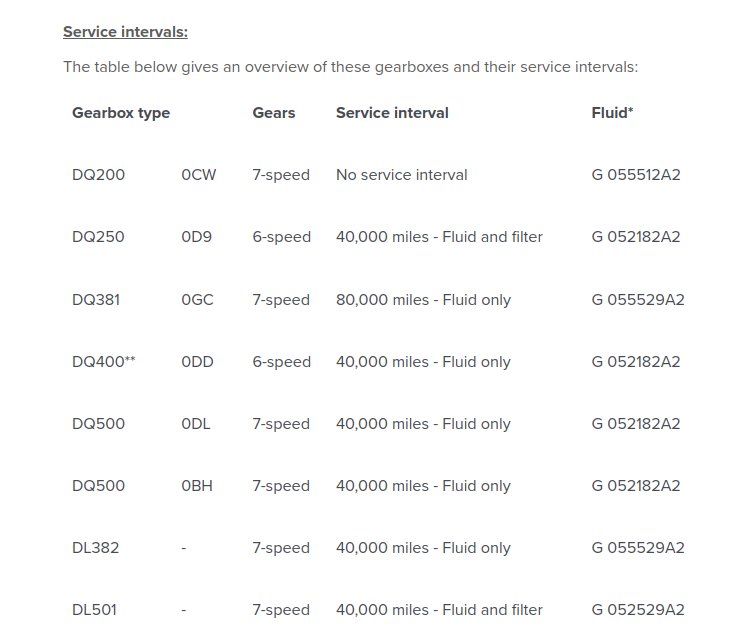Image resolution: width=752 pixels, height=632 pixels.
Task: Click the 0CW gearbox code
Action: 198,175
